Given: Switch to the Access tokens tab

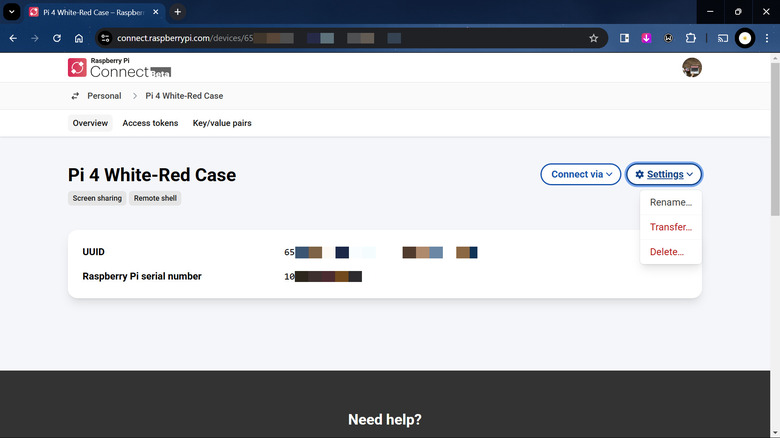Looking at the screenshot, I should tap(150, 123).
